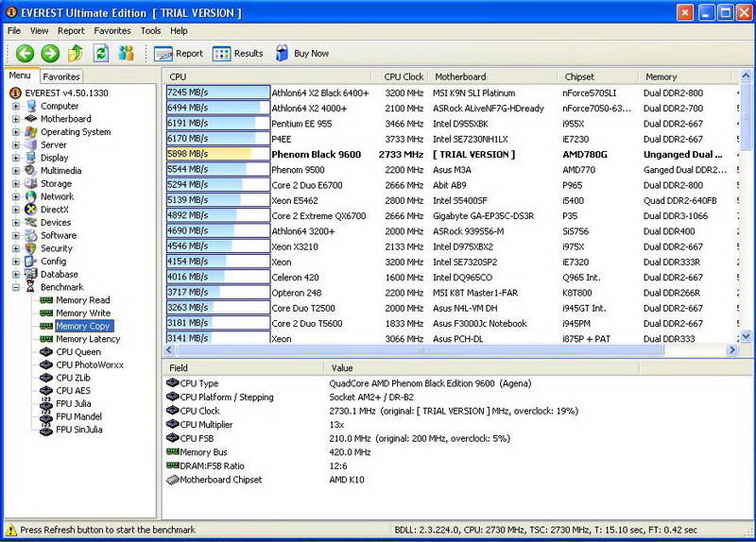The width and height of the screenshot is (756, 542).
Task: Open the Help menu
Action: pos(179,31)
